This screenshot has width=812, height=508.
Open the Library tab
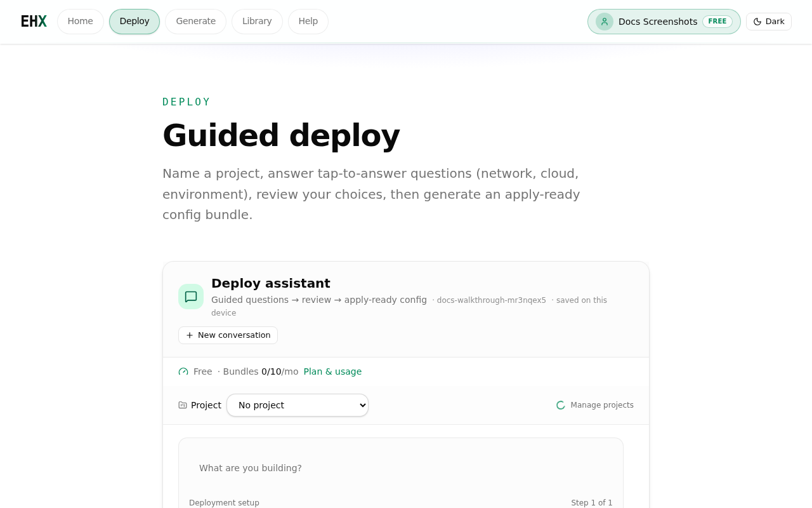tap(257, 22)
